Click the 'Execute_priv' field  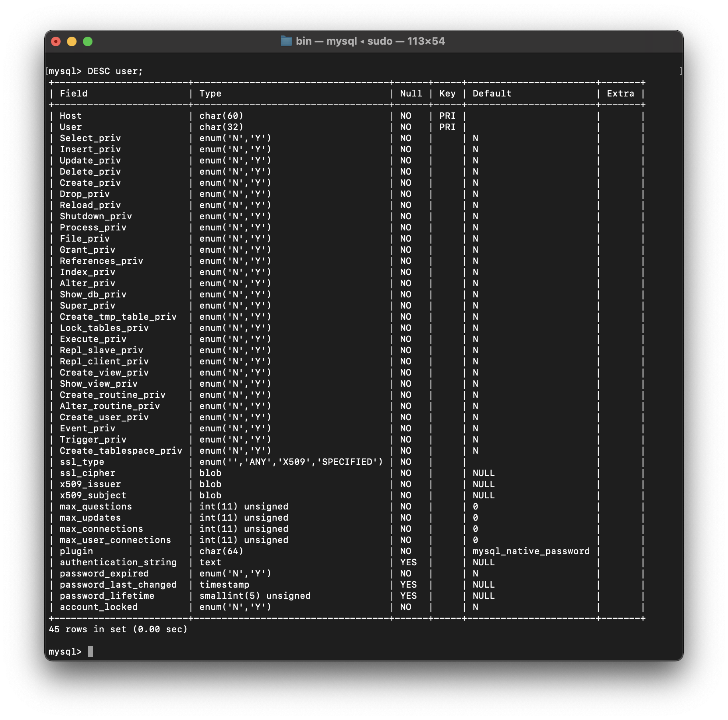click(x=93, y=339)
